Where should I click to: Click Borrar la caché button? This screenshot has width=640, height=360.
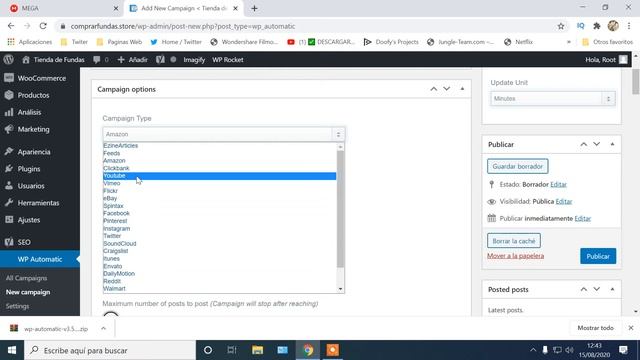click(514, 241)
